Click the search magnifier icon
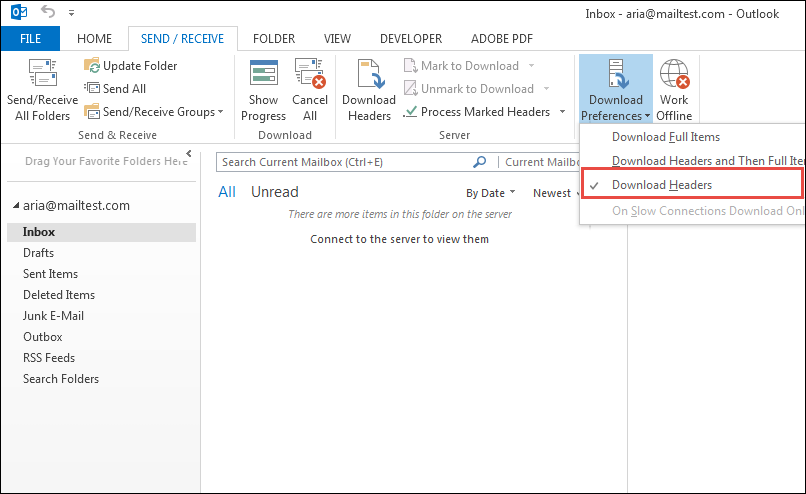 click(480, 162)
